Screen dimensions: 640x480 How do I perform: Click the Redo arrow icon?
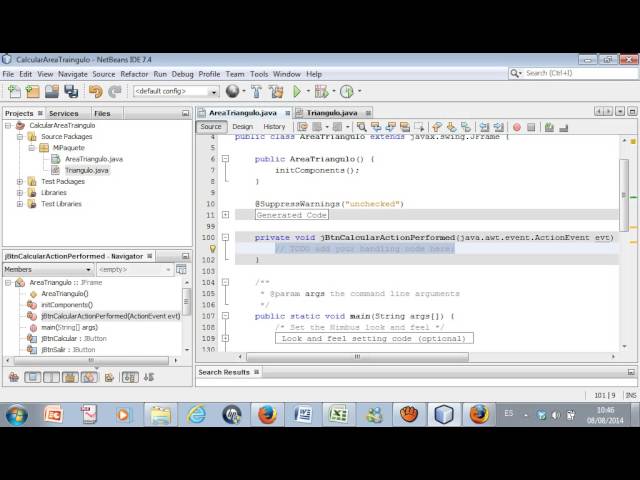click(x=115, y=91)
